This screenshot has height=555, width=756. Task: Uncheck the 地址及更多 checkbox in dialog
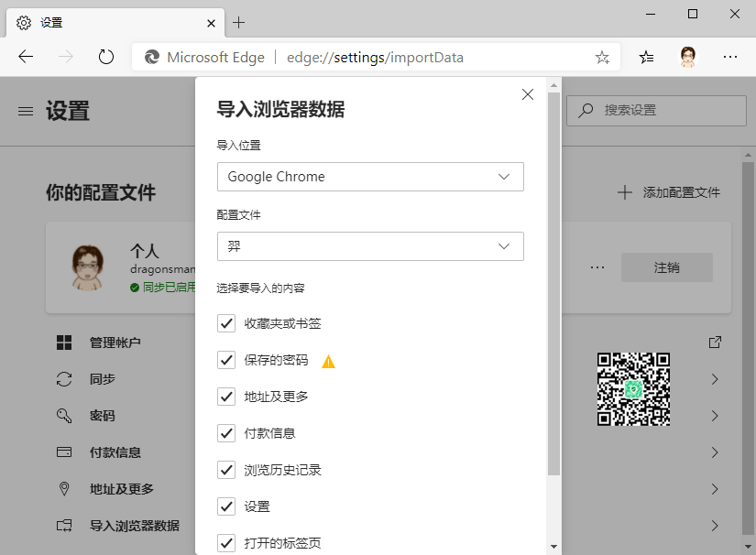point(226,397)
